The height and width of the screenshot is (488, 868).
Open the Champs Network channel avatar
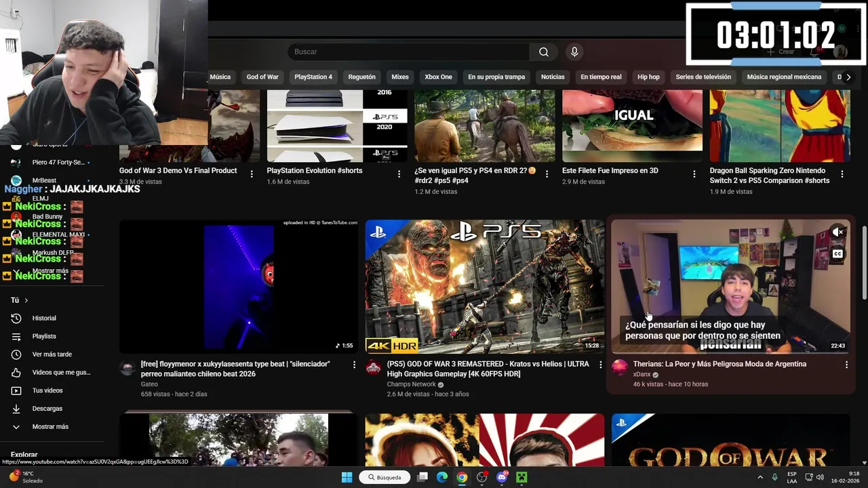pos(373,368)
